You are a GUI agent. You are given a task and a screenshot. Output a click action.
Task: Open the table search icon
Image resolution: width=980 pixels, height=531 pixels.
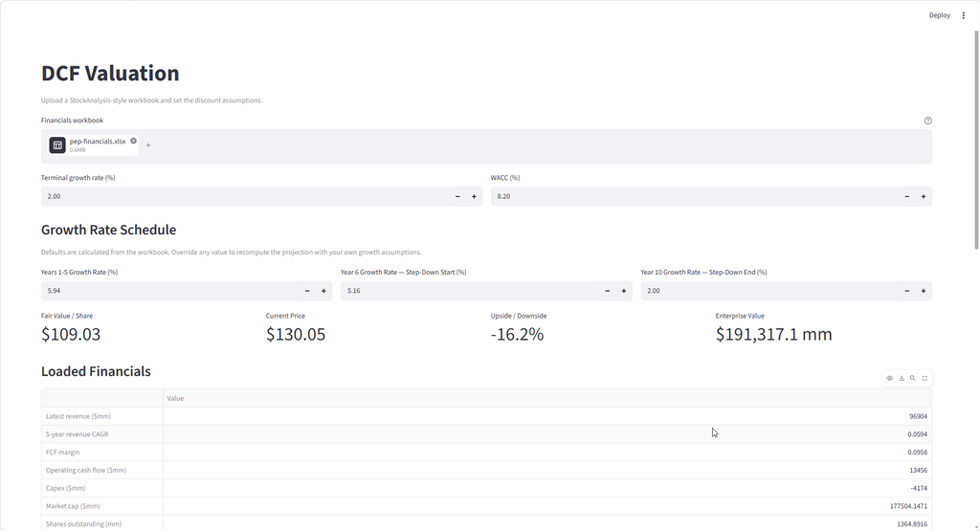coord(912,378)
